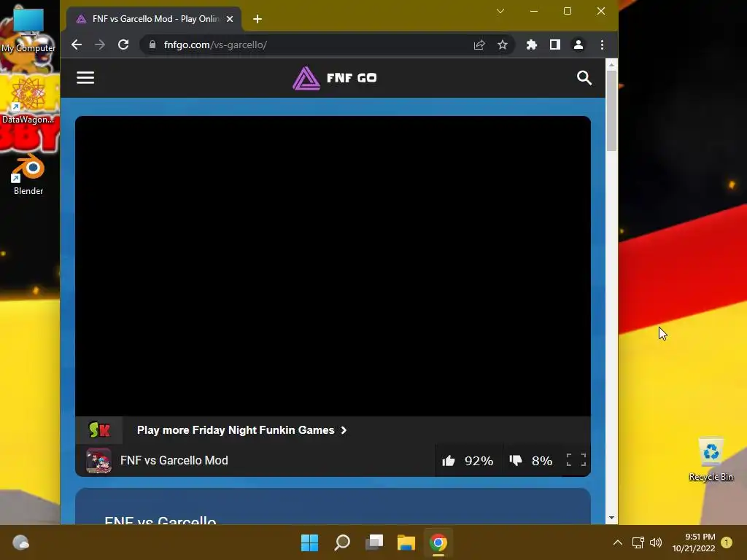Open the FNF GO hamburger menu
The image size is (747, 560).
[85, 77]
